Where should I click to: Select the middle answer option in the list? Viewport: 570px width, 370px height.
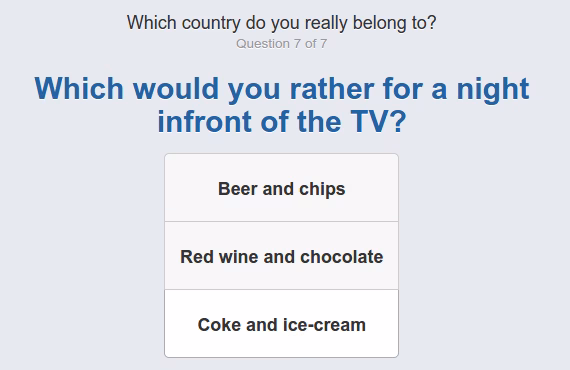281,256
